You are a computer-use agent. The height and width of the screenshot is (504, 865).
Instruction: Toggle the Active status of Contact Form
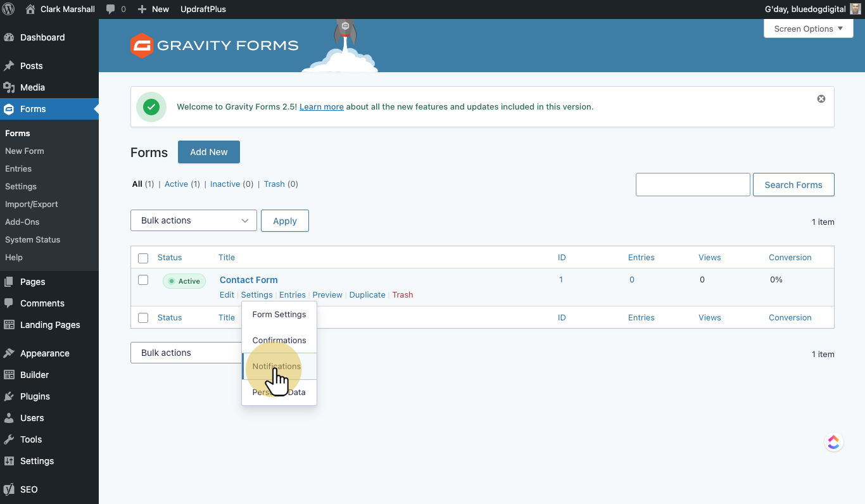tap(184, 281)
